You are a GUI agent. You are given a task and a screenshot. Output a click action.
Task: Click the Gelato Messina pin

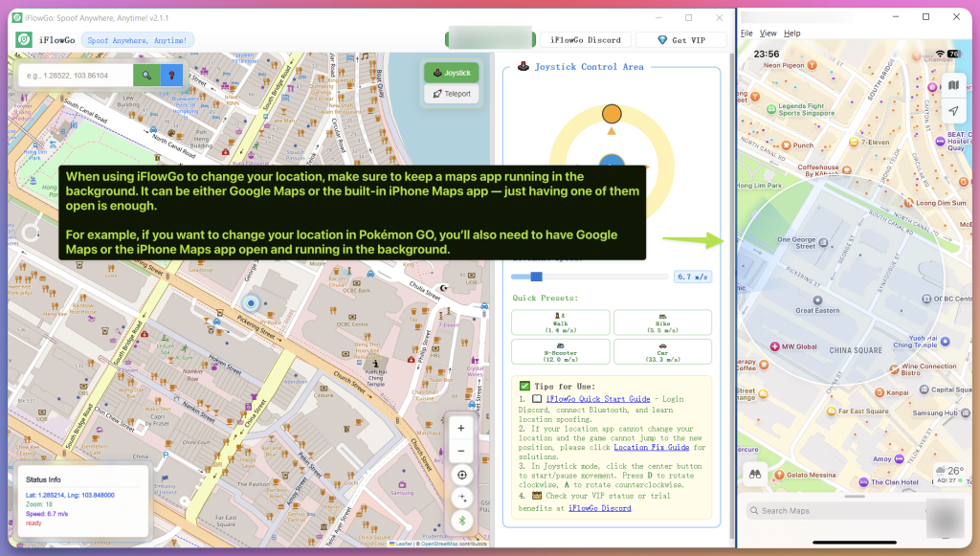[x=779, y=475]
